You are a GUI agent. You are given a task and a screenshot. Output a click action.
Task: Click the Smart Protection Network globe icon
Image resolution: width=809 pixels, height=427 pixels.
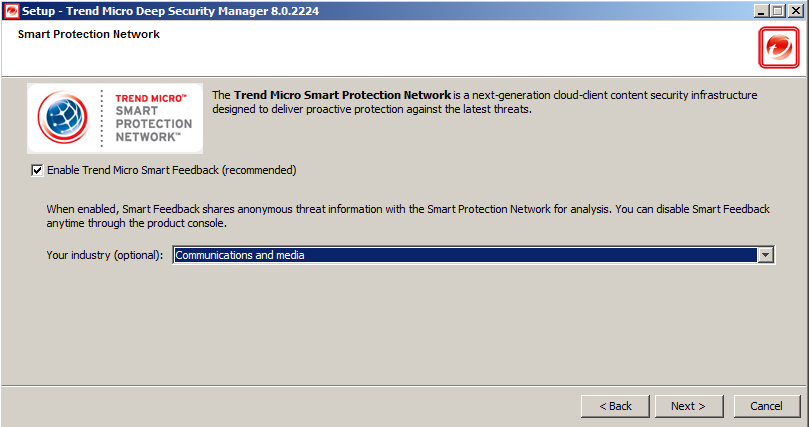[x=63, y=119]
